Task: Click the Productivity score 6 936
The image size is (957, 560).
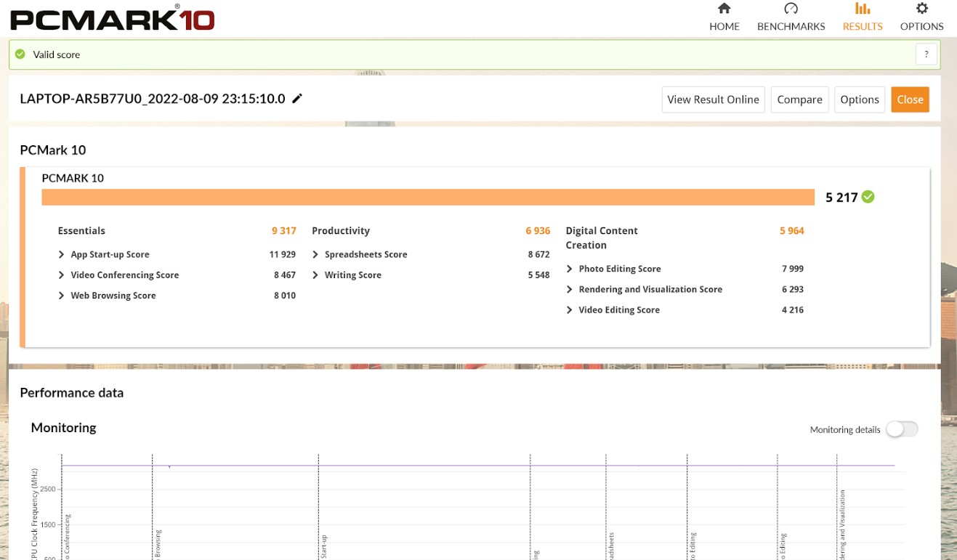Action: pos(538,231)
